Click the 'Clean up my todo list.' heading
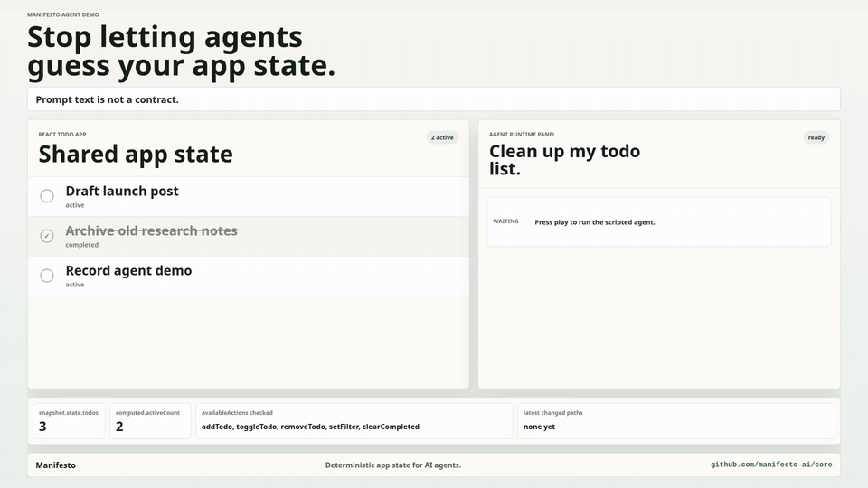 (x=564, y=159)
